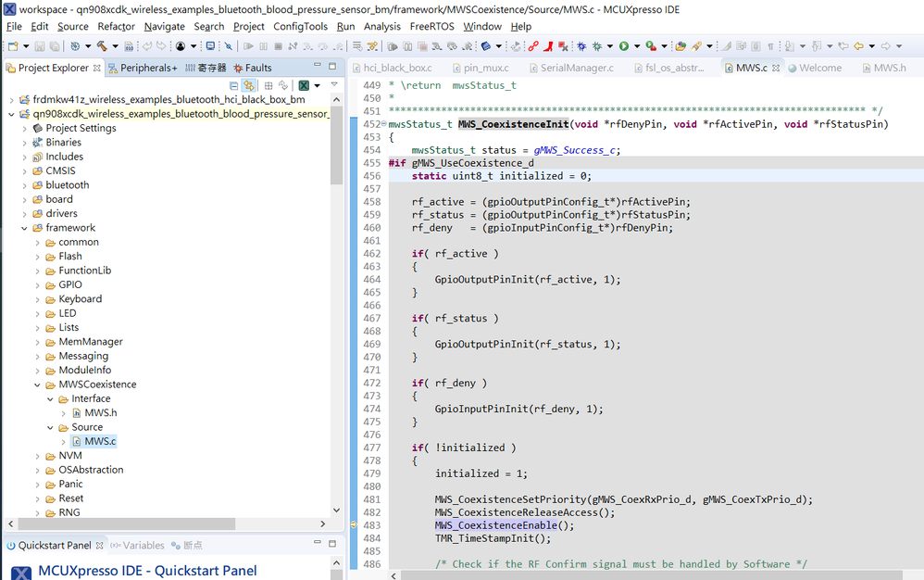924x580 pixels.
Task: Collapse the MWSCoexistence folder
Action: pos(37,385)
